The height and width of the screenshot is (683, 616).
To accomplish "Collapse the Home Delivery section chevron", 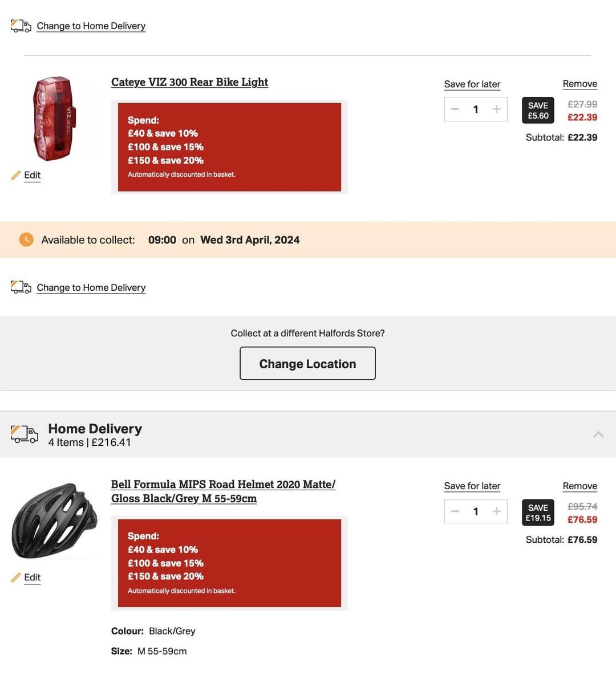I will [x=598, y=434].
